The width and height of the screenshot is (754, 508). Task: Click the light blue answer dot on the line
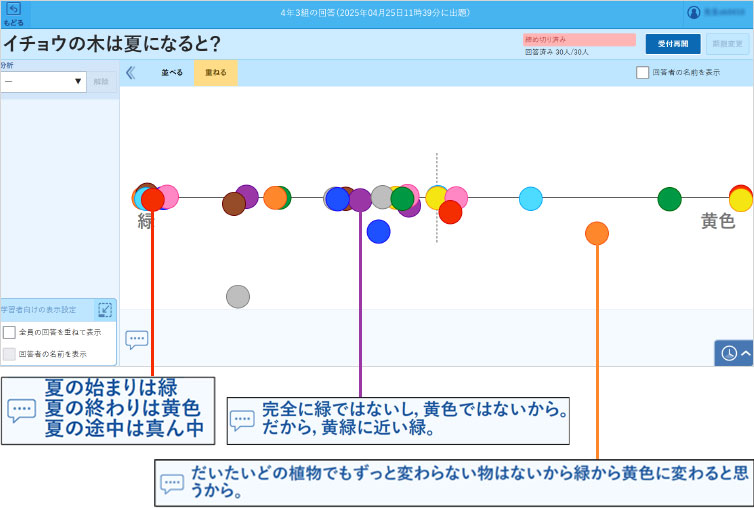click(531, 198)
